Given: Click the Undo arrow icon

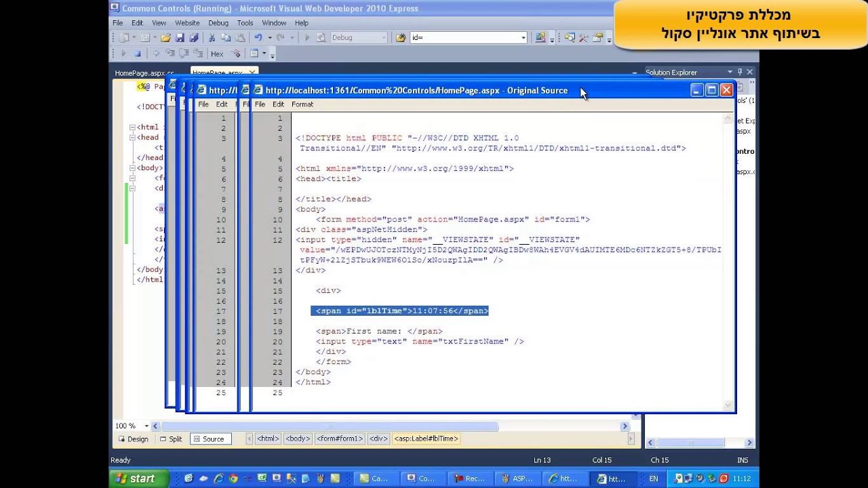Looking at the screenshot, I should 258,38.
